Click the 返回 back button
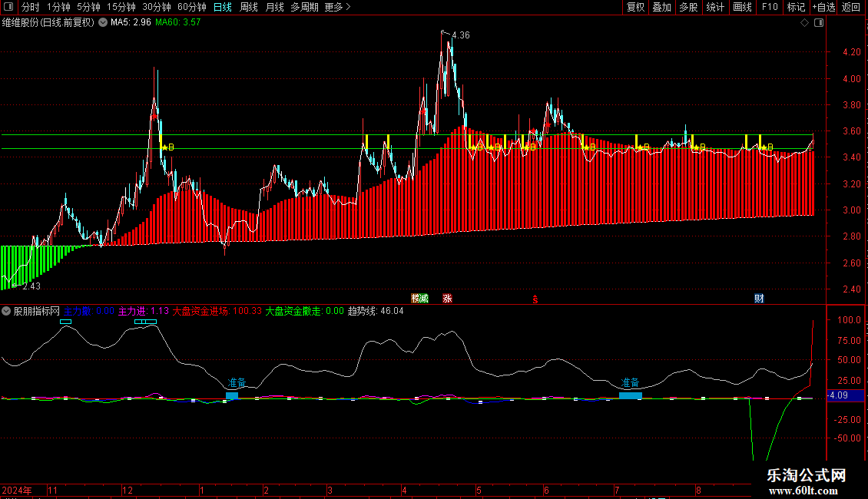868x499 pixels. pyautogui.click(x=851, y=7)
